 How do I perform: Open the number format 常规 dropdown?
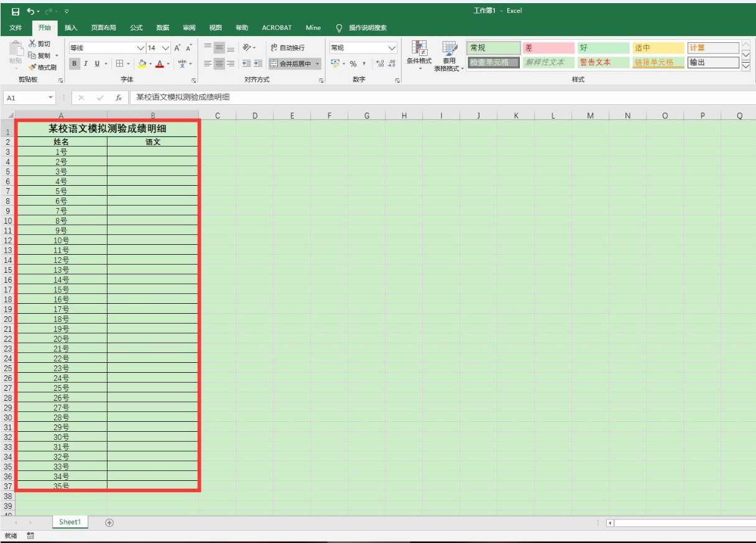click(x=392, y=48)
